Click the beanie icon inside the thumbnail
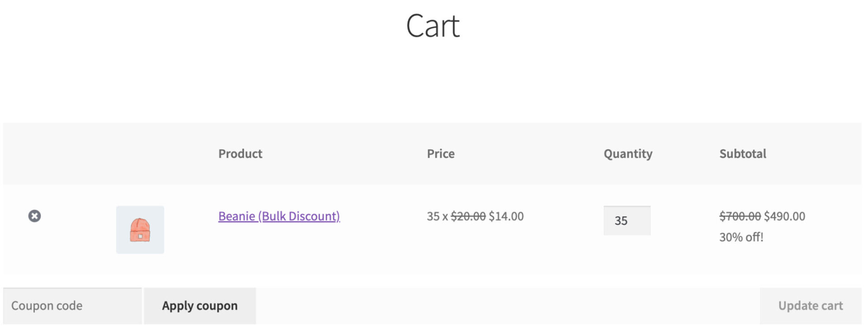 click(140, 229)
